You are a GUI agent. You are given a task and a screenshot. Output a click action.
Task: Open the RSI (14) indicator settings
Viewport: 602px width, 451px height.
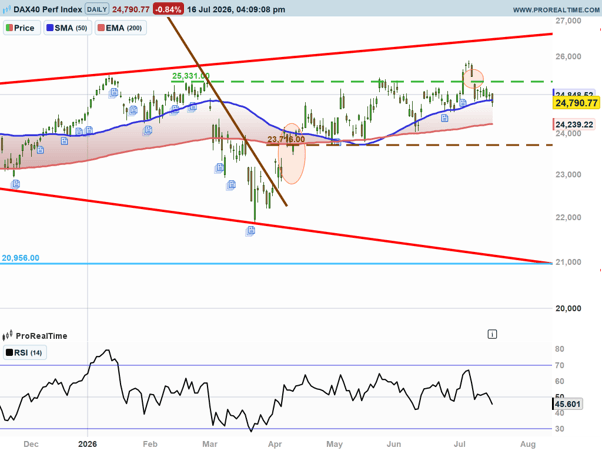[25, 353]
